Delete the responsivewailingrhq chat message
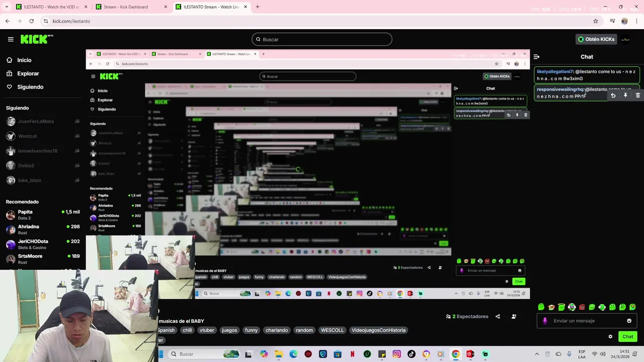This screenshot has height=362, width=644. (x=637, y=96)
